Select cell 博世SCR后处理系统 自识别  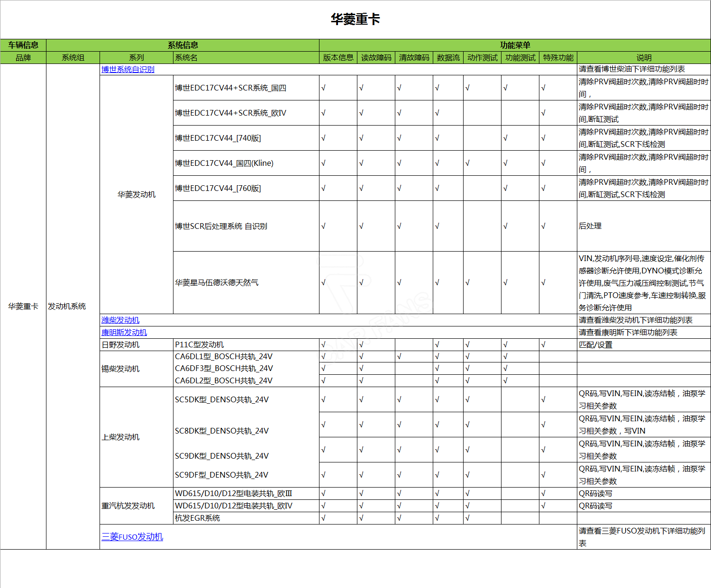pyautogui.click(x=246, y=226)
